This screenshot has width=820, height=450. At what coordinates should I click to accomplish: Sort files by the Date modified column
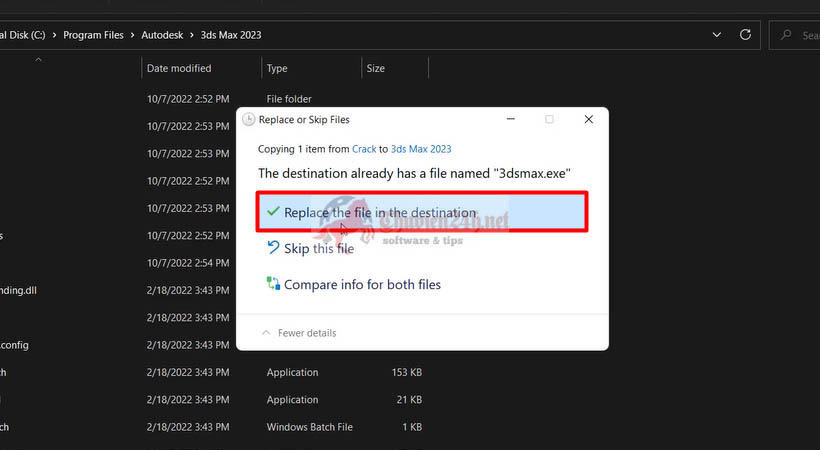(179, 69)
